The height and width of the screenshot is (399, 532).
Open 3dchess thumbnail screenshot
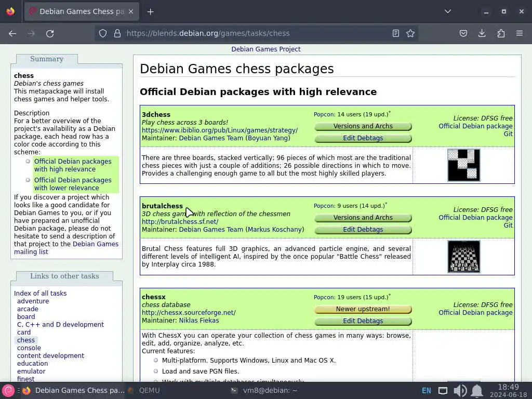coord(463,165)
